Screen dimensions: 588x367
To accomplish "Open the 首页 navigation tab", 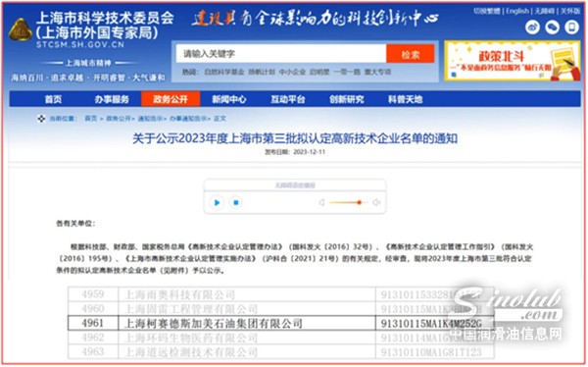I will (53, 99).
